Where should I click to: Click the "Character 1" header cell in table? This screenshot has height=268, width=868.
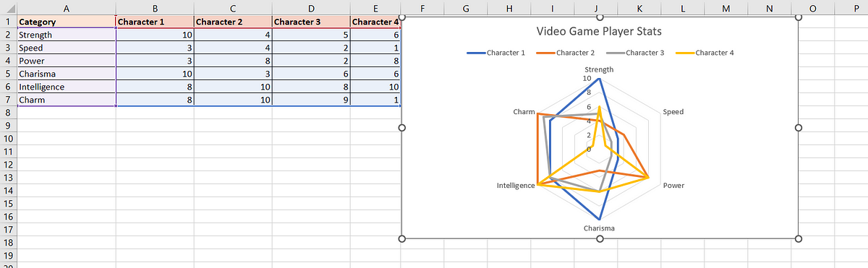click(155, 22)
